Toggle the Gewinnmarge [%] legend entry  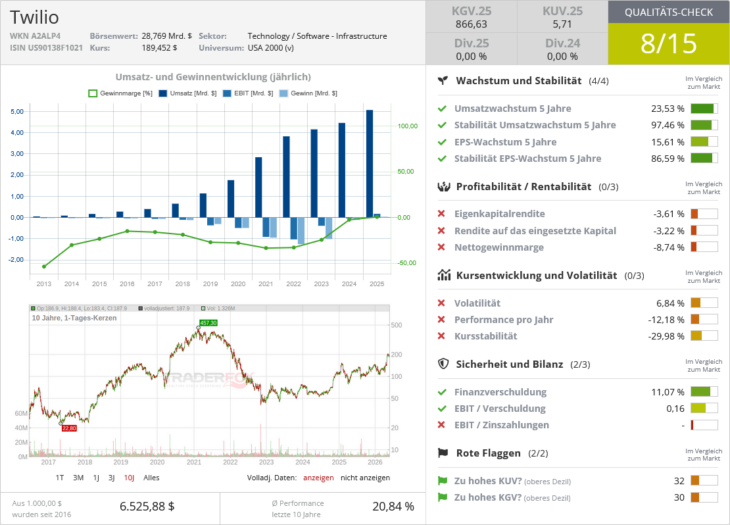click(120, 93)
